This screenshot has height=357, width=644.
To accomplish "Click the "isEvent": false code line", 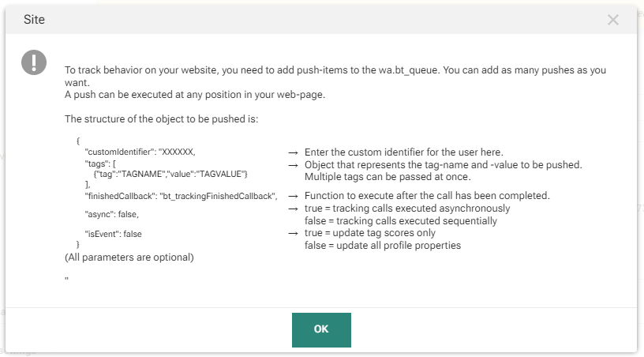I will 114,234.
